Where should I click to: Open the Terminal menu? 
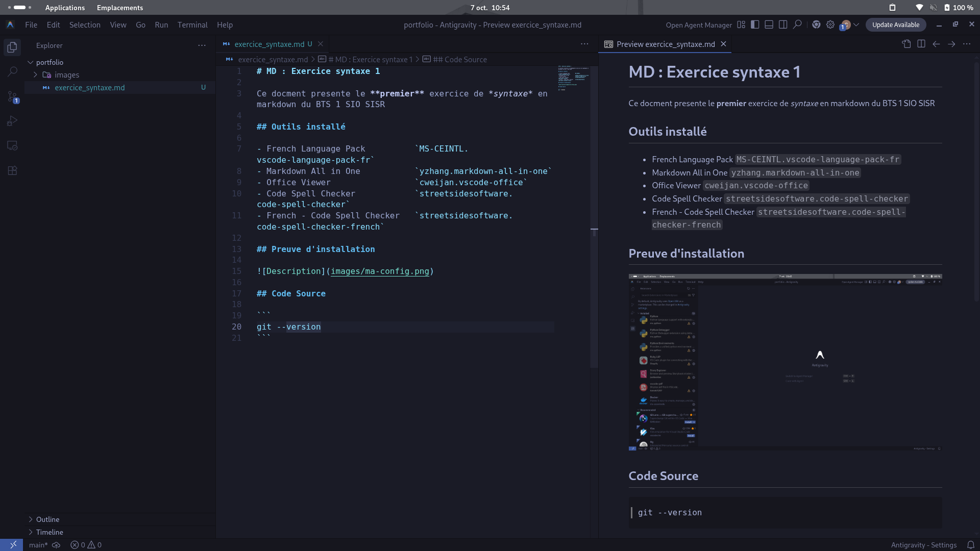tap(192, 24)
